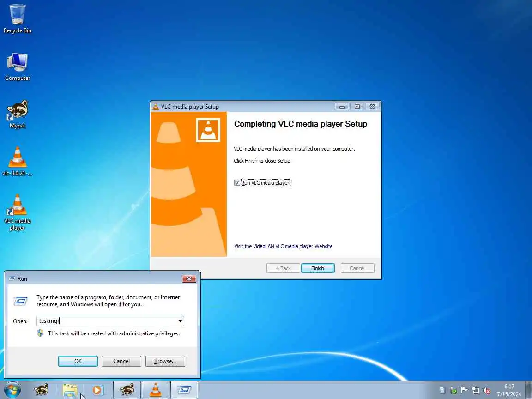
Task: Click Show Desktop strip at taskbar end
Action: 529,390
